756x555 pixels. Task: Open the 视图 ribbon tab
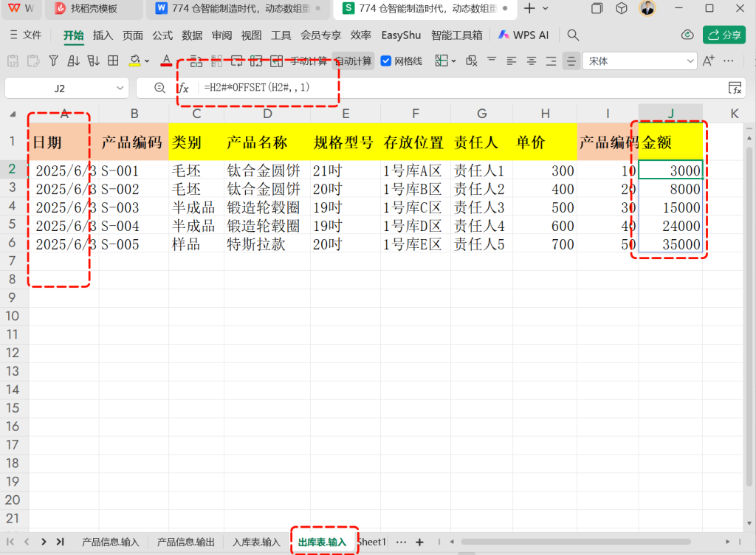point(251,35)
